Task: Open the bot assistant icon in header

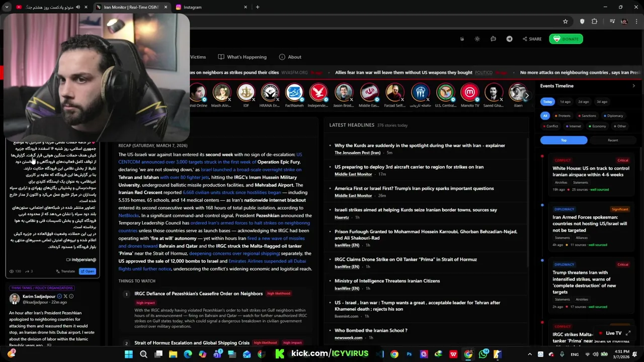Action: [493, 39]
